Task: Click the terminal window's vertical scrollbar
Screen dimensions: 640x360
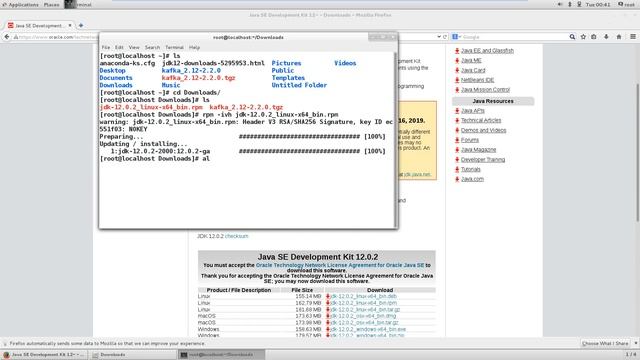Action: click(396, 139)
